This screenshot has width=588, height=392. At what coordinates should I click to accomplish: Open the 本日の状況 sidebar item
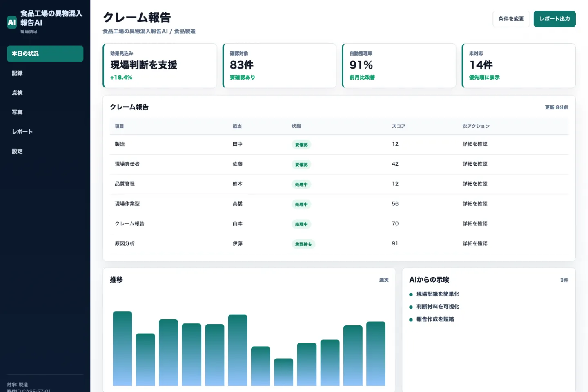click(45, 53)
